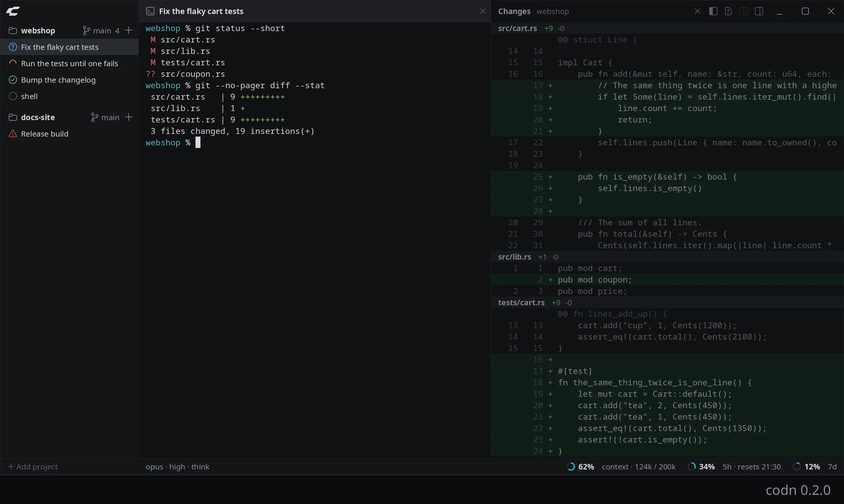Click the question mark status icon

[13, 47]
